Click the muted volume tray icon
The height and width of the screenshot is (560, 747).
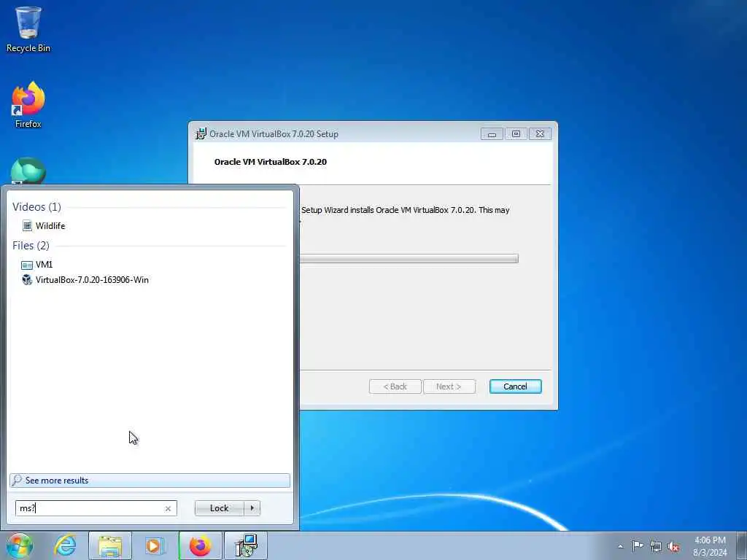pyautogui.click(x=673, y=546)
